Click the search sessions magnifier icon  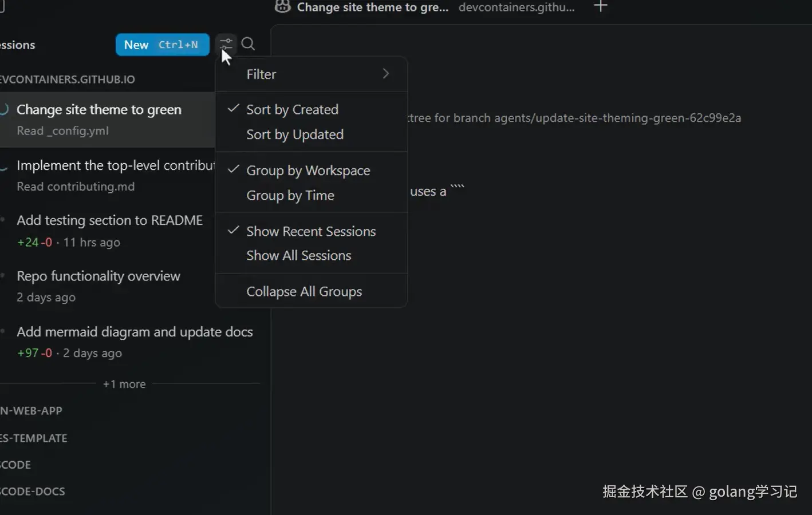(x=248, y=44)
